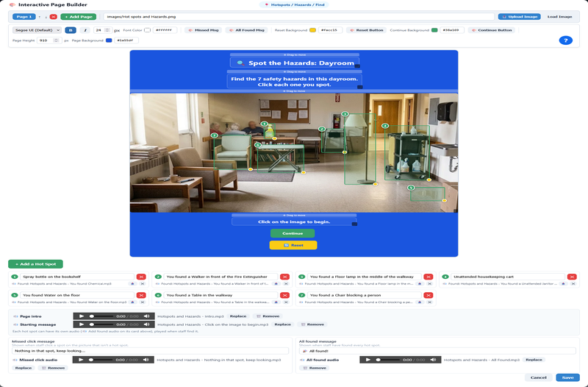The height and width of the screenshot is (387, 588).
Task: Open the Page Background blue swatch
Action: click(109, 40)
